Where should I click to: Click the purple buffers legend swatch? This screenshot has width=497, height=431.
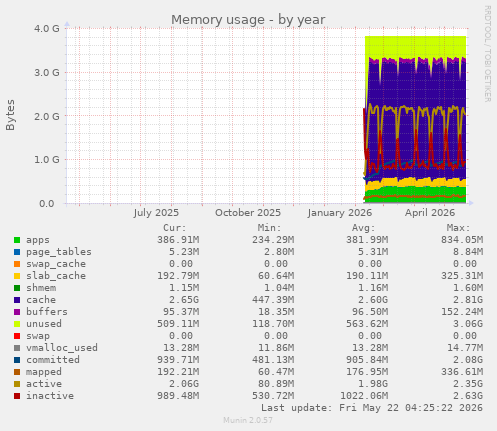pyautogui.click(x=17, y=312)
